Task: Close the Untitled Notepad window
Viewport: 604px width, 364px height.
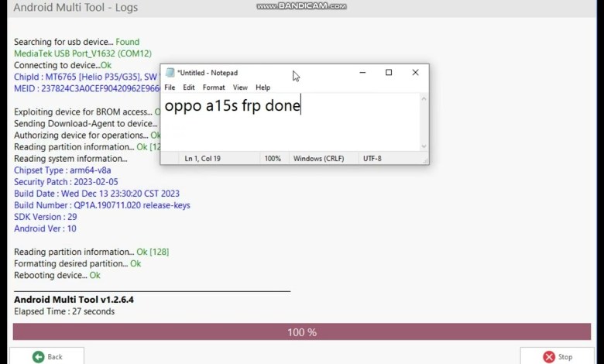Action: click(x=415, y=73)
